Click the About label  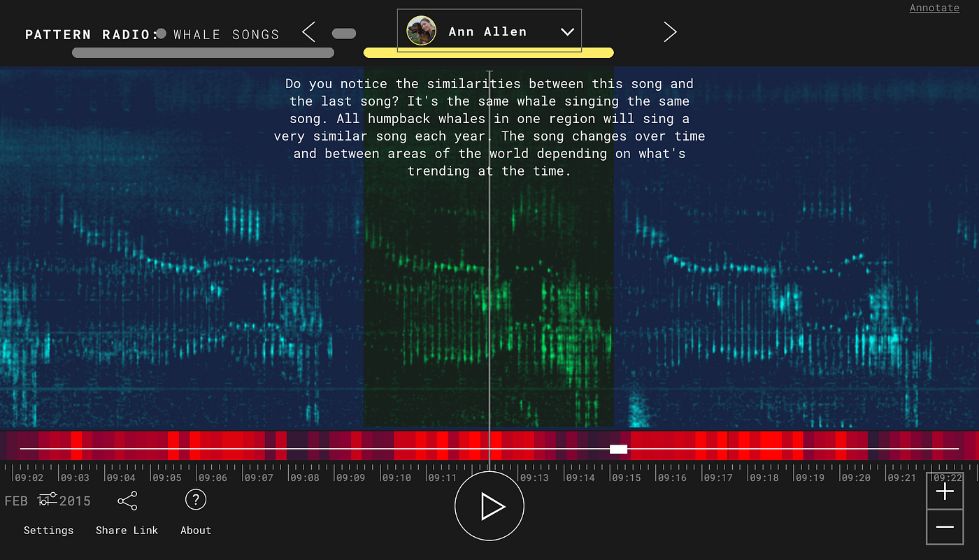(196, 530)
